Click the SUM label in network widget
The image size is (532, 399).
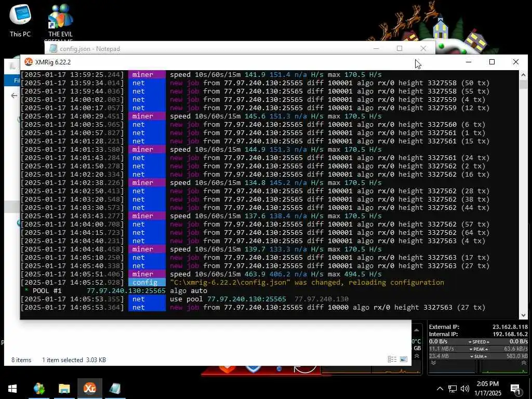pos(478,356)
